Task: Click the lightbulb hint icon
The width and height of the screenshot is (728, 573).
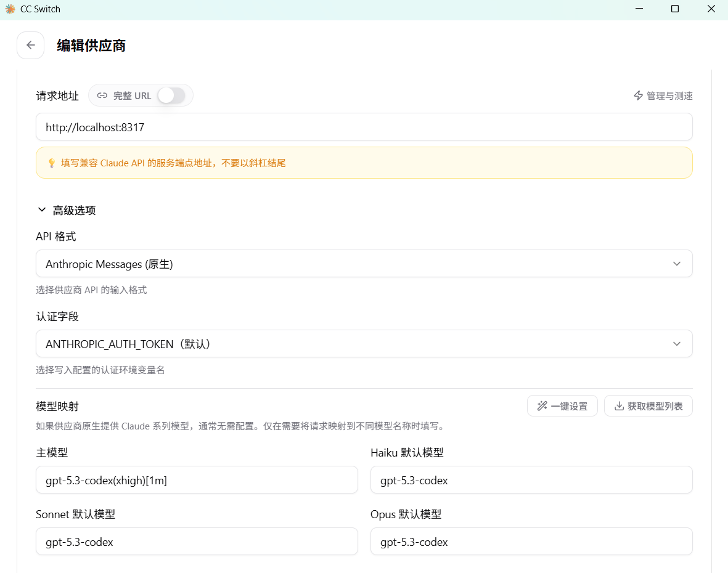Action: 52,163
